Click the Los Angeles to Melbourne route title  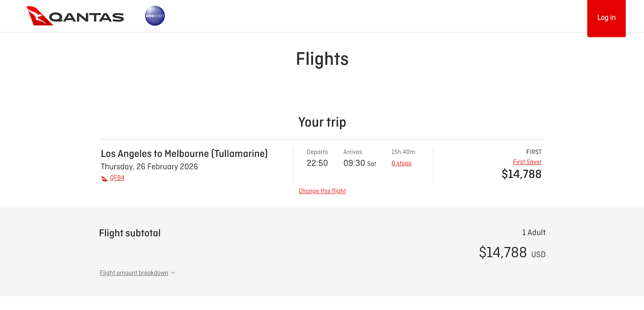[184, 154]
